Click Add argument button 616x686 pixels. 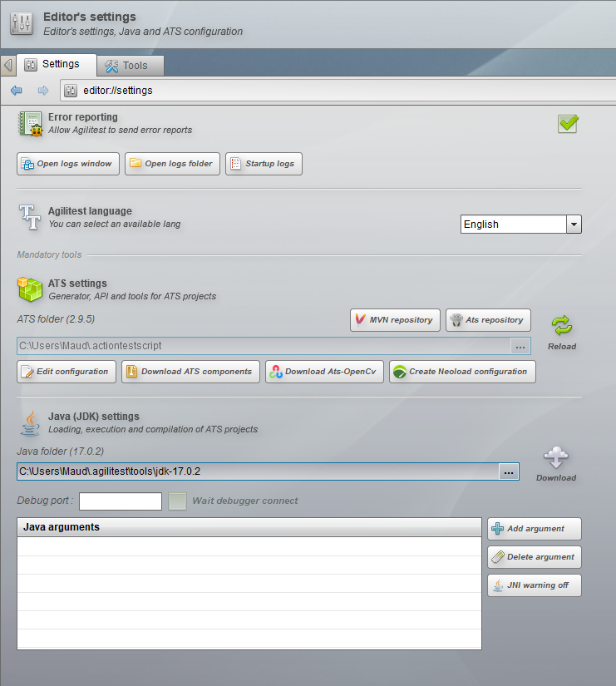click(x=535, y=529)
